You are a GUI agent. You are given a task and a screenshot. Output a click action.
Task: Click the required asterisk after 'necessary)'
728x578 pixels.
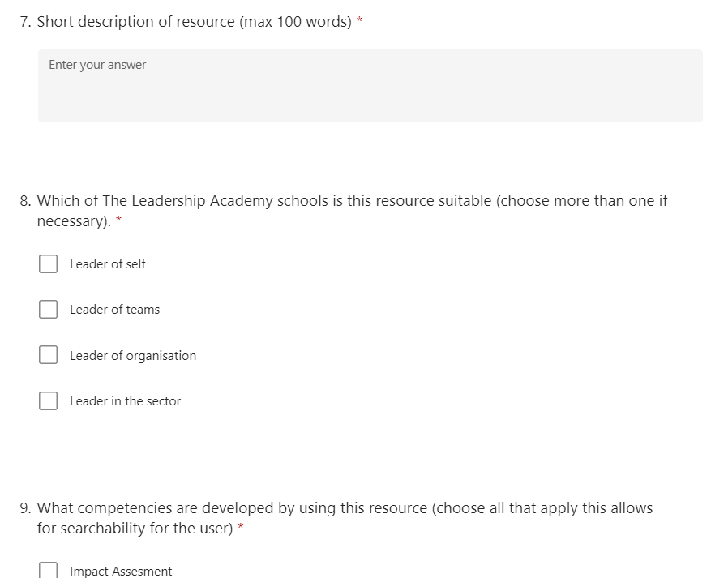[118, 219]
